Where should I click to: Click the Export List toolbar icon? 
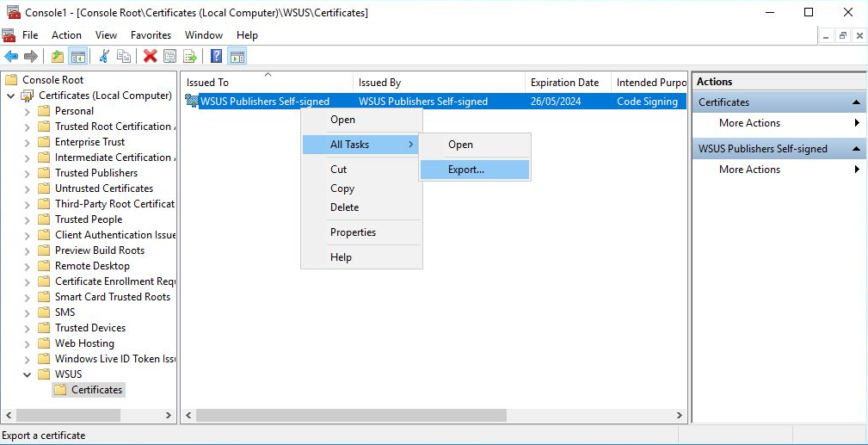click(x=190, y=56)
